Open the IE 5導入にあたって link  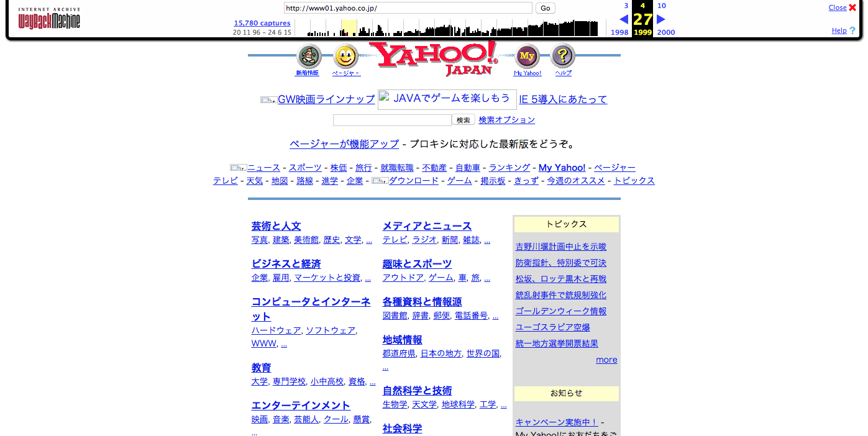click(563, 99)
